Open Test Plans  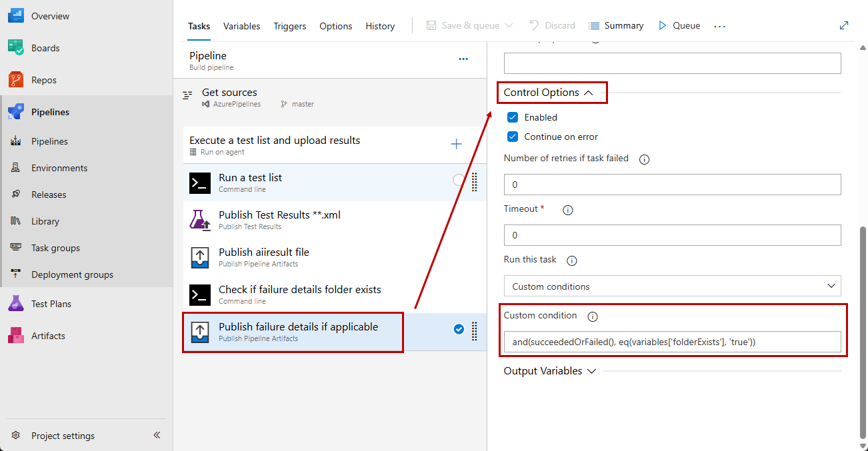[x=52, y=303]
